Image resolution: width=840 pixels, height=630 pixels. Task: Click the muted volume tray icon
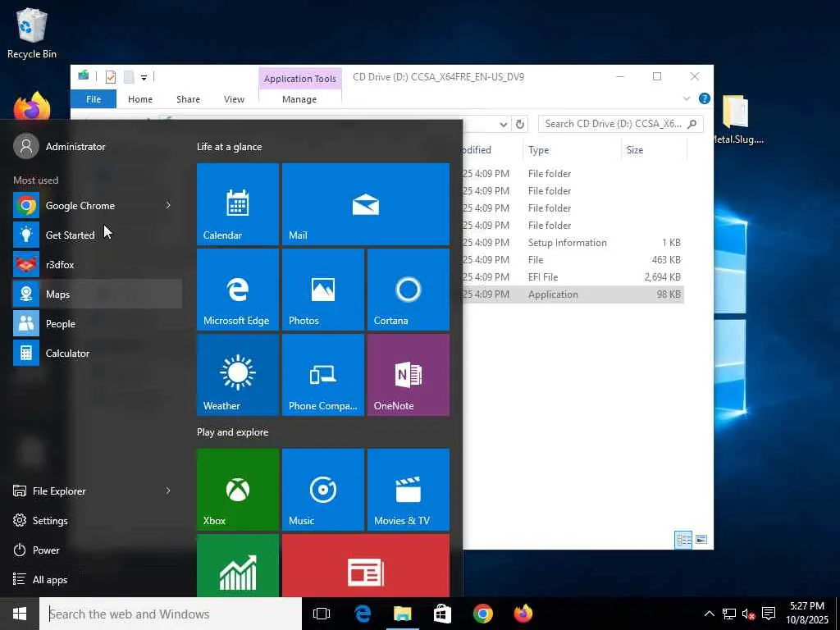(748, 614)
